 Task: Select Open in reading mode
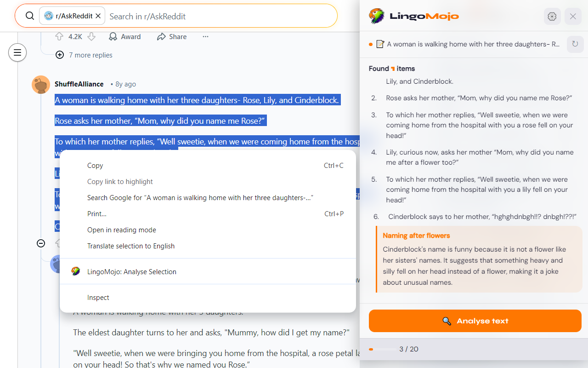208,230
